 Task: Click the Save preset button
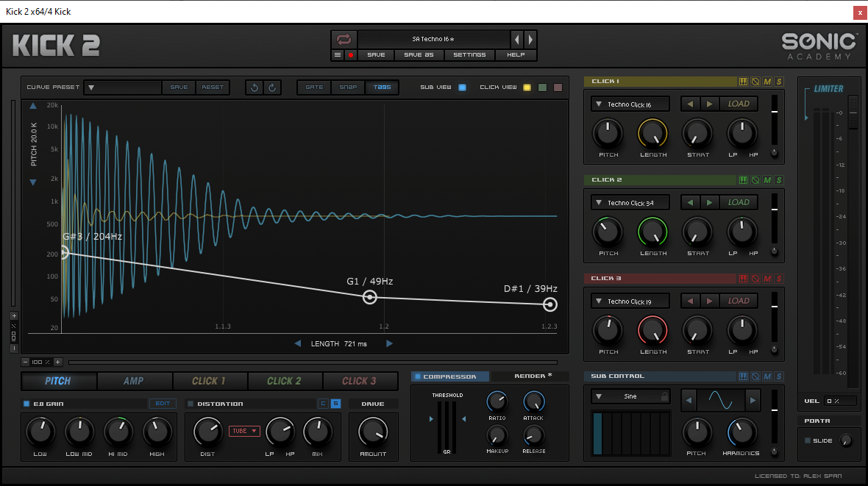point(376,55)
